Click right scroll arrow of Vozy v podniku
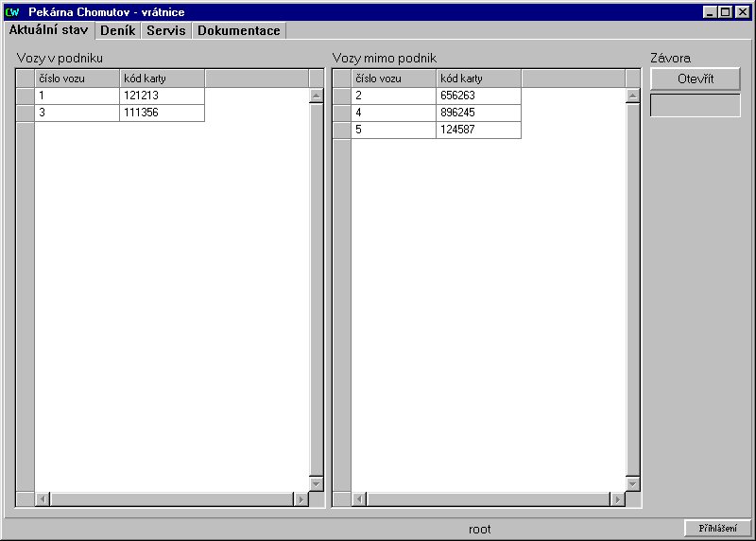This screenshot has width=756, height=541. click(301, 499)
